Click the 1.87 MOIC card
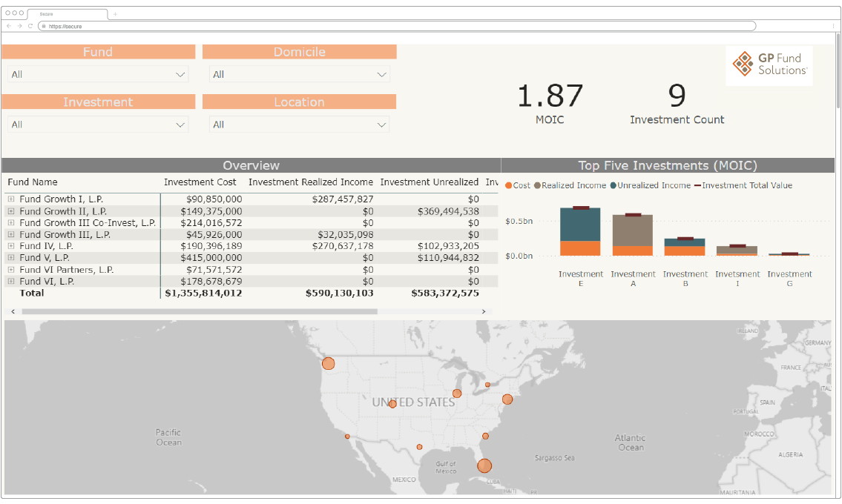842x504 pixels. (x=550, y=104)
